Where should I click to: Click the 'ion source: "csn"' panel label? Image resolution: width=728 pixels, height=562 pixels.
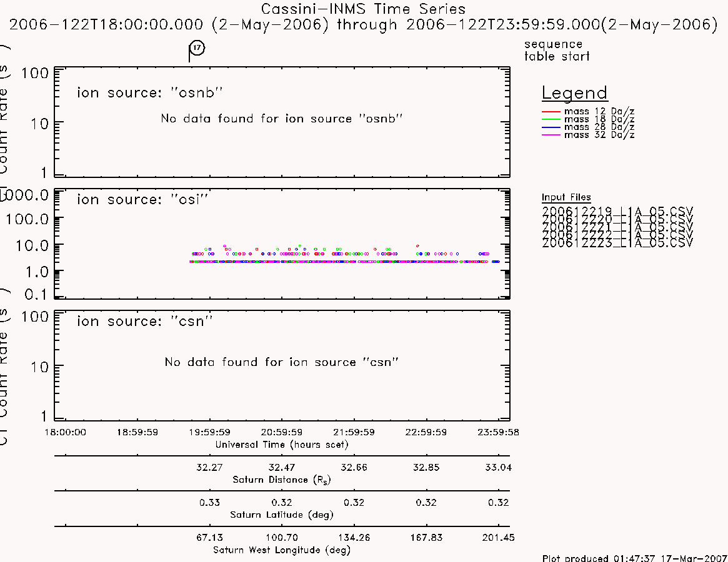(145, 321)
